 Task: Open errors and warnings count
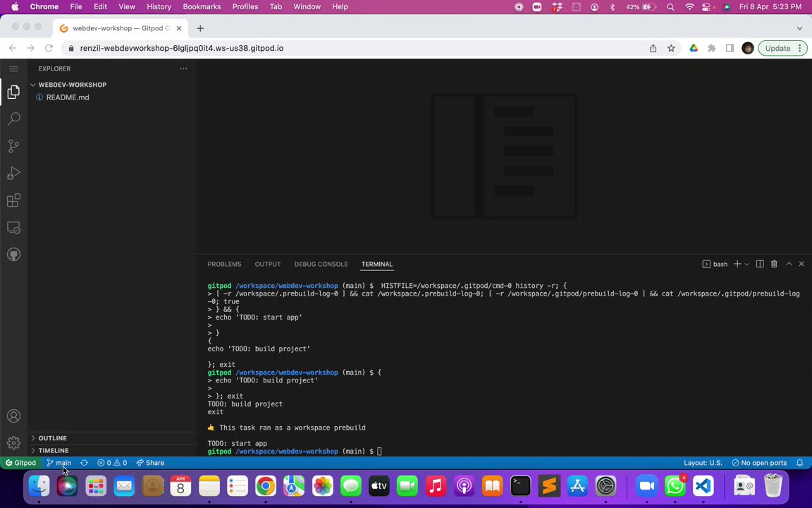click(112, 463)
